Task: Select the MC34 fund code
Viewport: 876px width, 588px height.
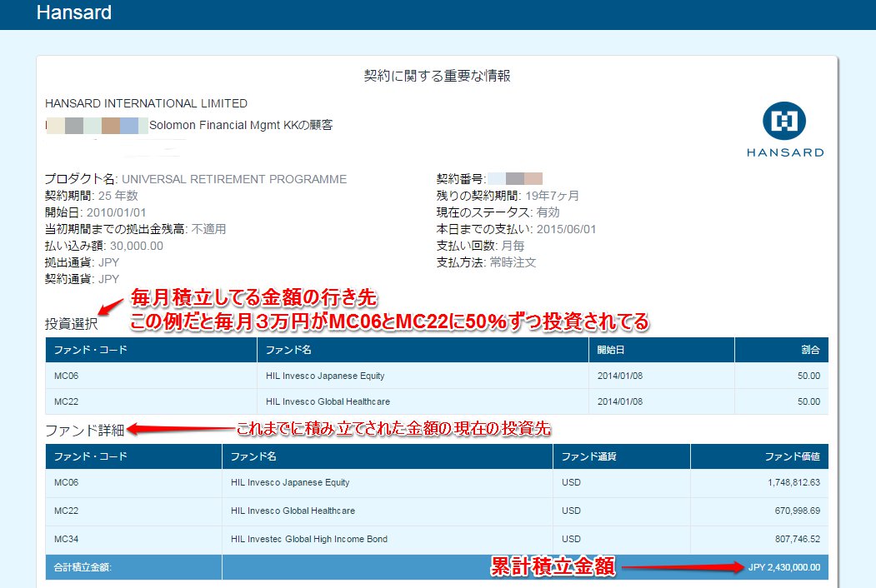Action: tap(66, 540)
